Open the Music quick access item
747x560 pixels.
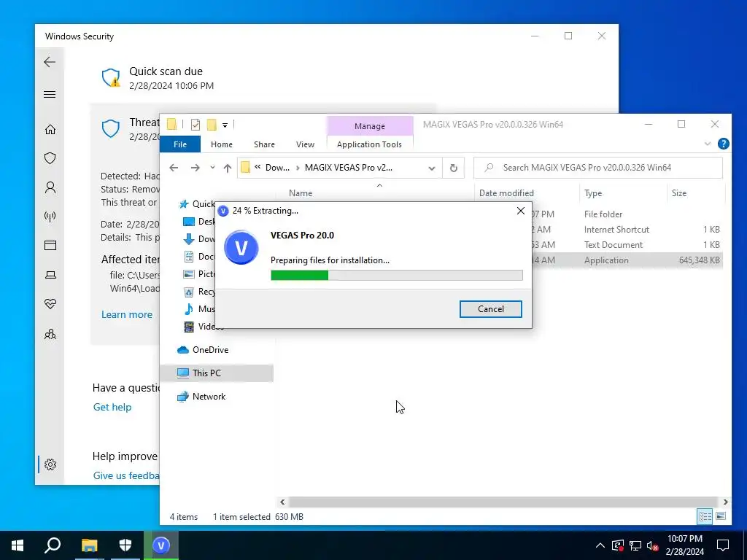coord(199,309)
